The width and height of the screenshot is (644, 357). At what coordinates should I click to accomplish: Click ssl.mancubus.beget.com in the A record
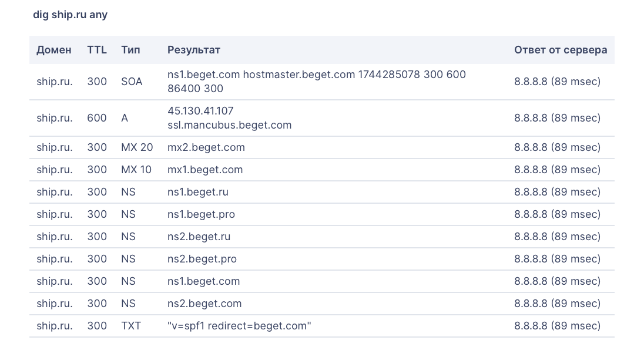[x=229, y=125]
